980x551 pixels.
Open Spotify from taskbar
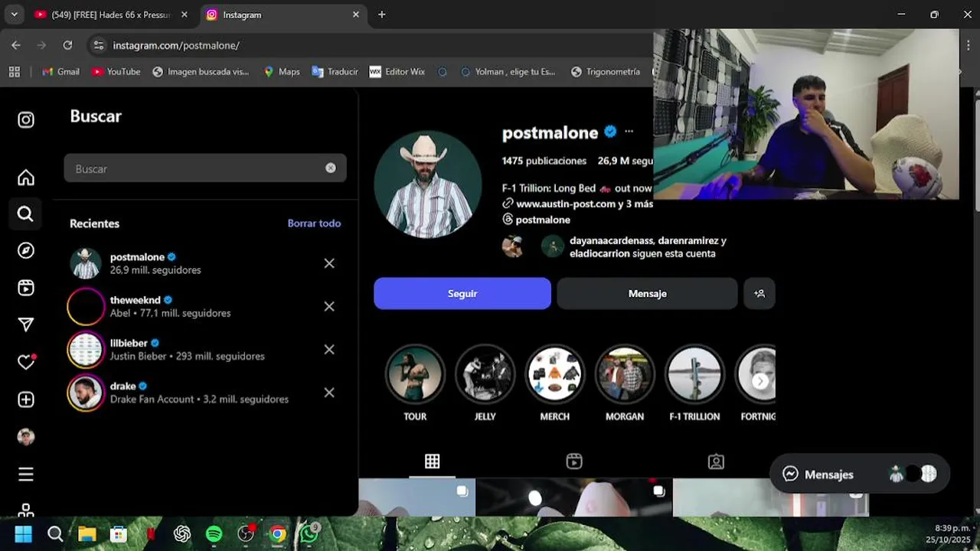tap(214, 534)
